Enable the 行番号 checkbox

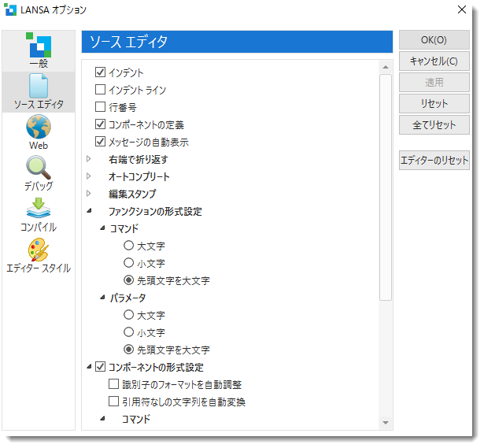click(100, 107)
